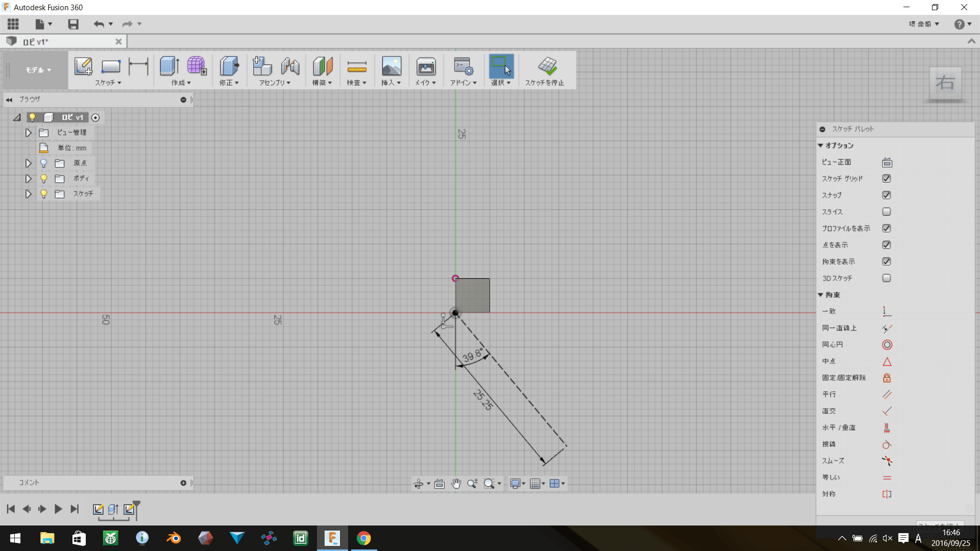The width and height of the screenshot is (980, 551).
Task: Open the Modify menu dropdown
Action: [x=229, y=83]
